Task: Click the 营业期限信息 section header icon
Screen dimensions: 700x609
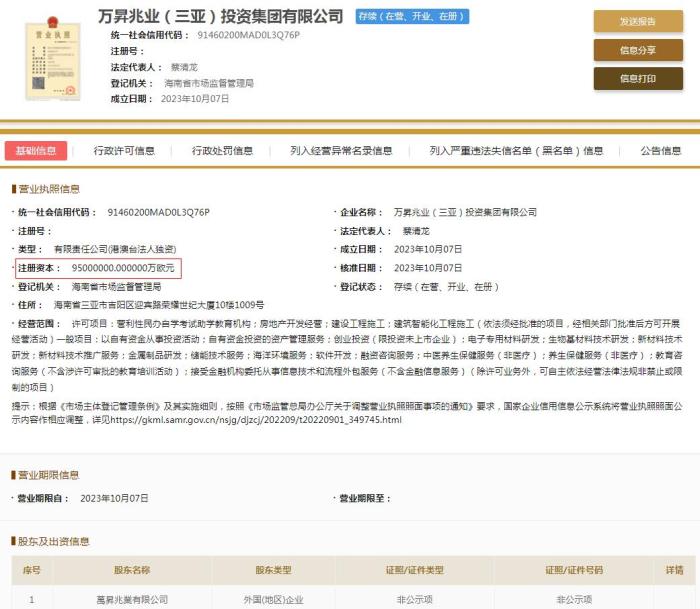Action: coord(13,475)
